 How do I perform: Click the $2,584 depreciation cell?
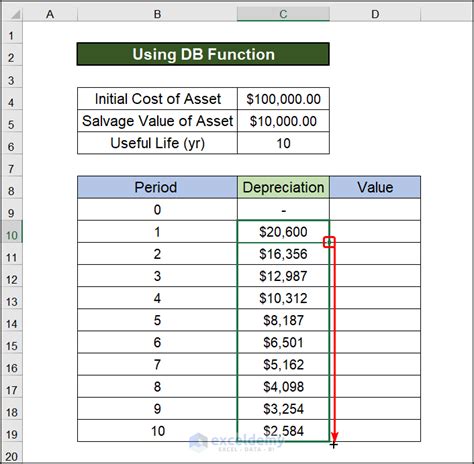point(283,431)
